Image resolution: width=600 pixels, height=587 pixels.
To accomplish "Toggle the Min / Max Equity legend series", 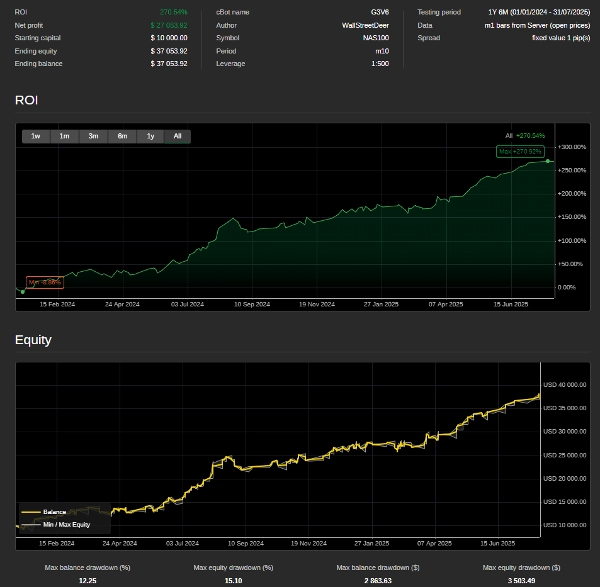I will tap(66, 524).
